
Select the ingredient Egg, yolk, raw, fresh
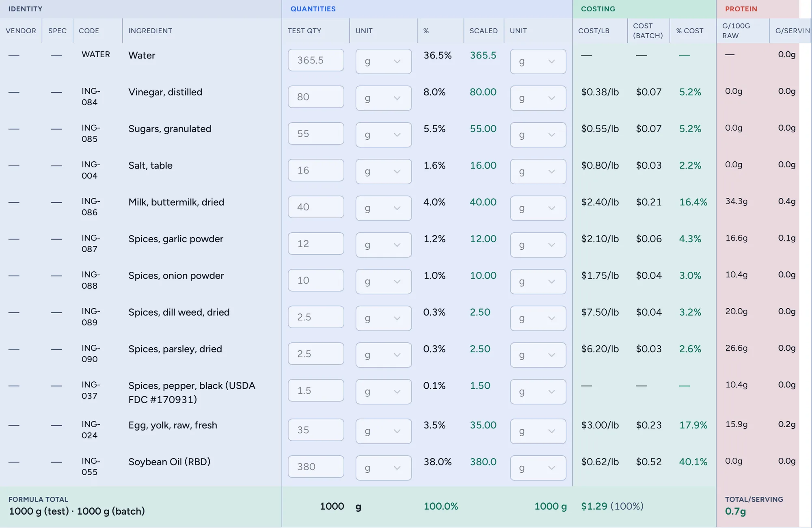[173, 425]
